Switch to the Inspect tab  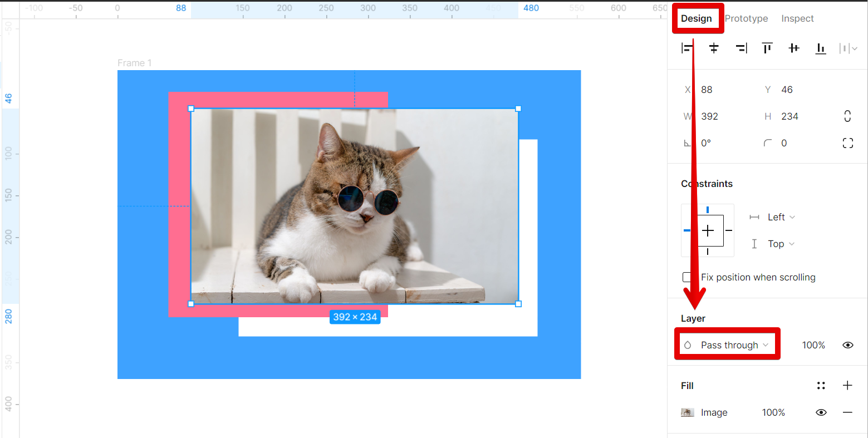pos(797,18)
